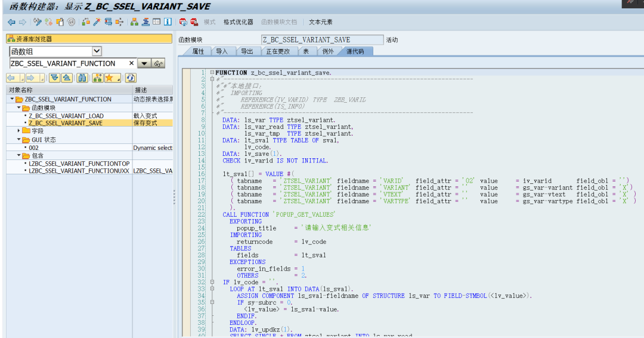Viewport: 644px width, 338px height.
Task: Click the 函数模块文档 button
Action: [x=279, y=22]
